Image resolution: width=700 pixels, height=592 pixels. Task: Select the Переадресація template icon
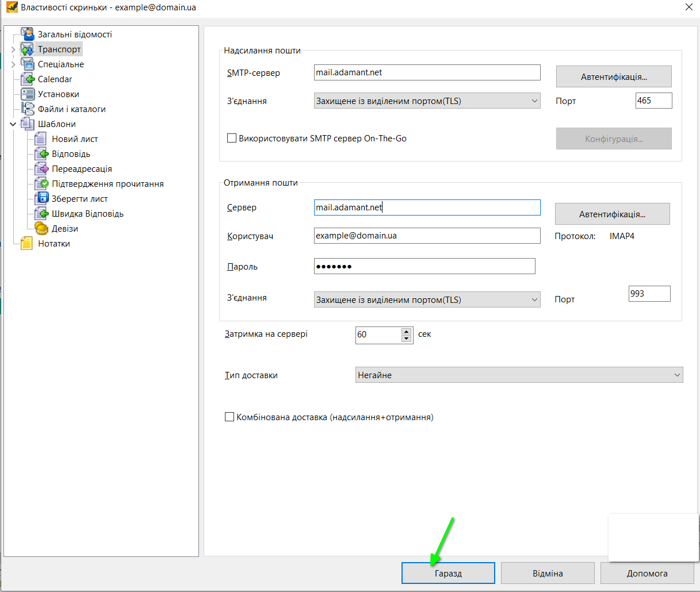[x=41, y=169]
